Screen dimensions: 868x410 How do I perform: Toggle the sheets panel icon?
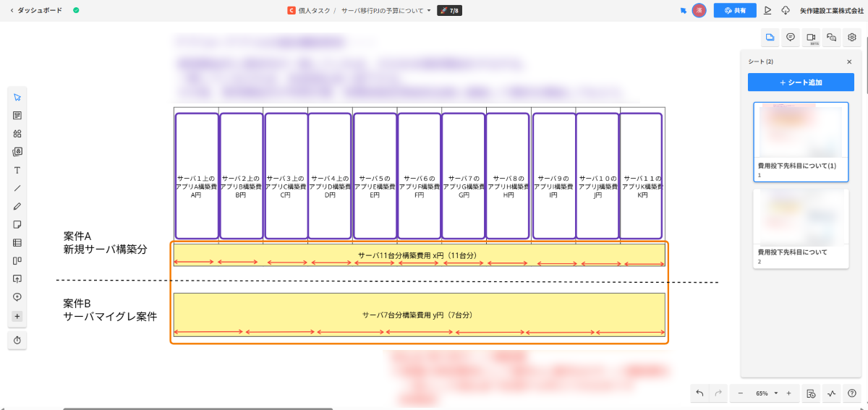pyautogui.click(x=770, y=38)
